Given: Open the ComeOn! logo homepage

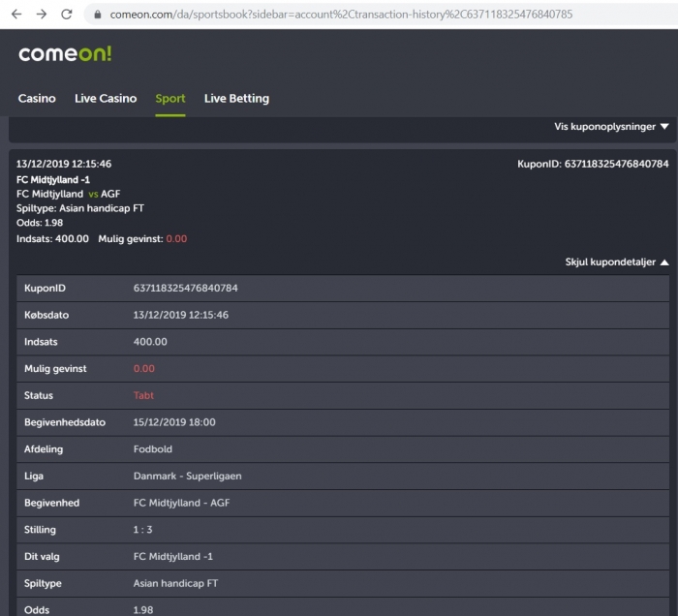Looking at the screenshot, I should 65,54.
